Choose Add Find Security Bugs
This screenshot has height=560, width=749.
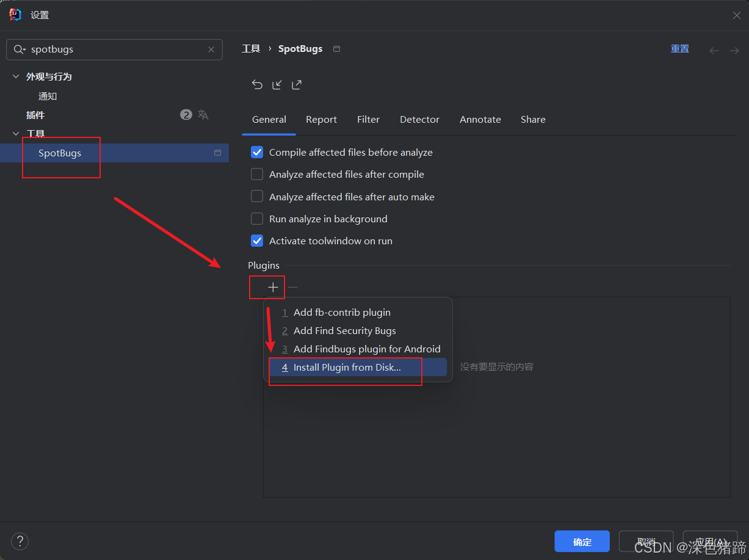click(358, 330)
